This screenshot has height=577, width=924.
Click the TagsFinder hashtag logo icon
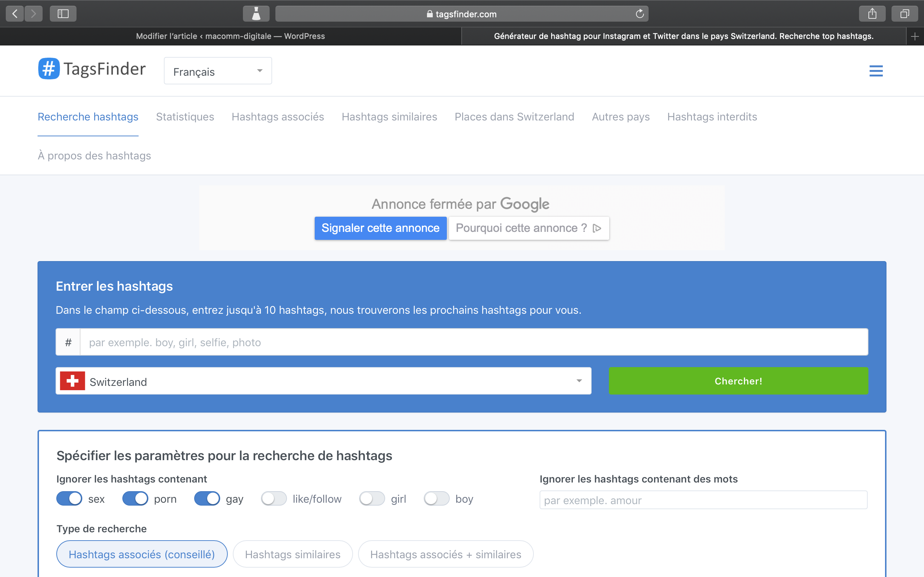pyautogui.click(x=49, y=69)
